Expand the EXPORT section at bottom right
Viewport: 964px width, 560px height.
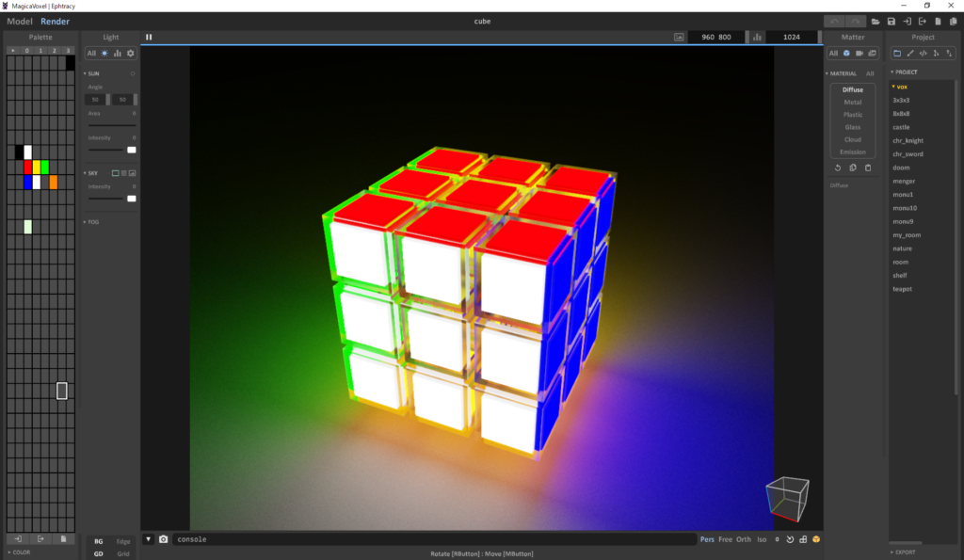coord(905,552)
